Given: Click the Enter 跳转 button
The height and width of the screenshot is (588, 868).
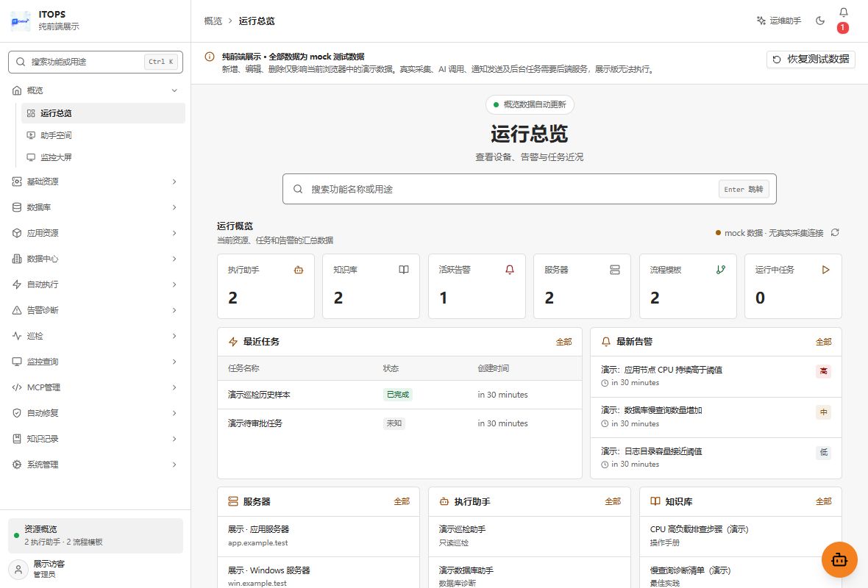Looking at the screenshot, I should 744,189.
